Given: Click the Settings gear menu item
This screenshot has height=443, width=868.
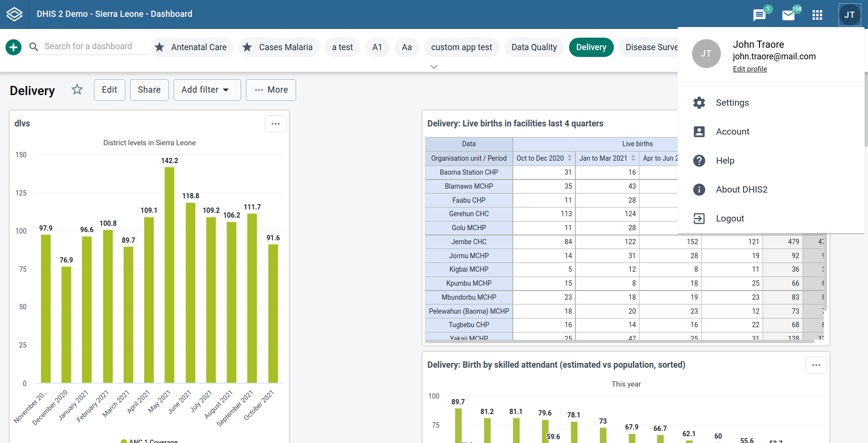Looking at the screenshot, I should (x=732, y=103).
